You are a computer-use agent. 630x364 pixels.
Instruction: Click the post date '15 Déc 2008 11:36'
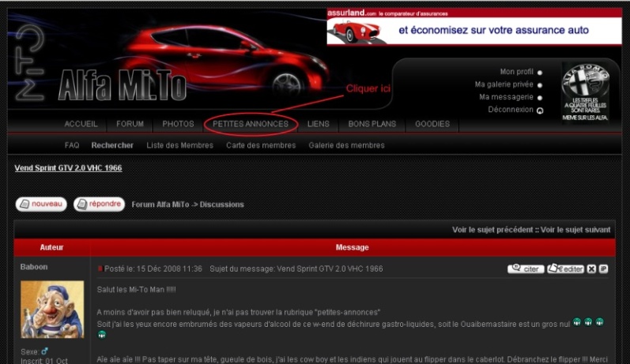point(169,269)
